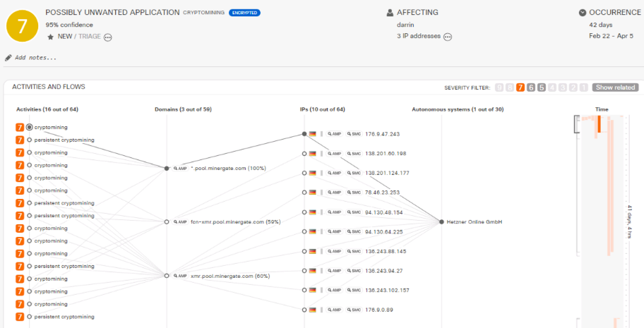Click the star icon beside NEW / TRIAGE
The height and width of the screenshot is (328, 644).
tap(50, 37)
